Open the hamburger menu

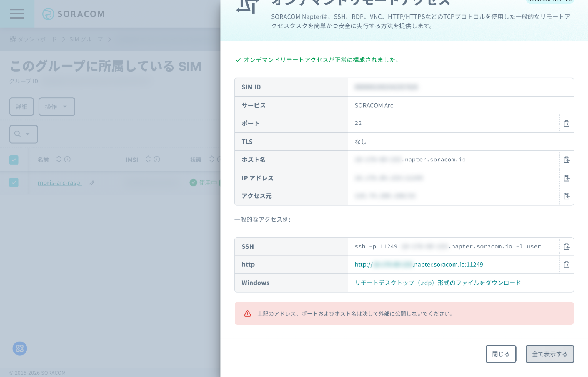[17, 14]
